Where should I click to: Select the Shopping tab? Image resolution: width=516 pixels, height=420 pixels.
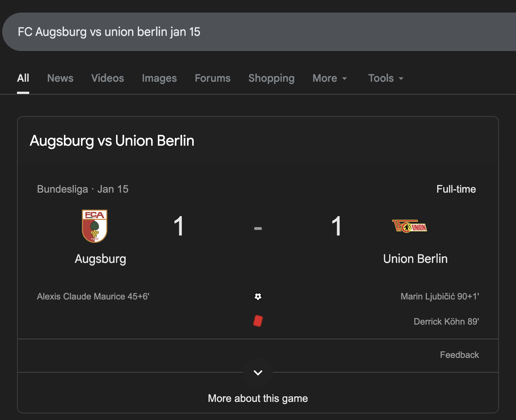[271, 78]
